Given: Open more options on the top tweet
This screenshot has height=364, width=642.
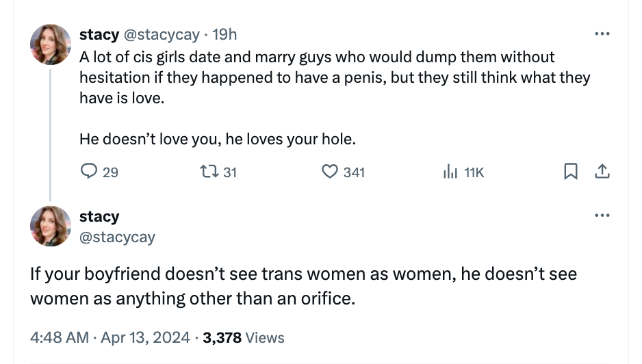Looking at the screenshot, I should (x=602, y=34).
